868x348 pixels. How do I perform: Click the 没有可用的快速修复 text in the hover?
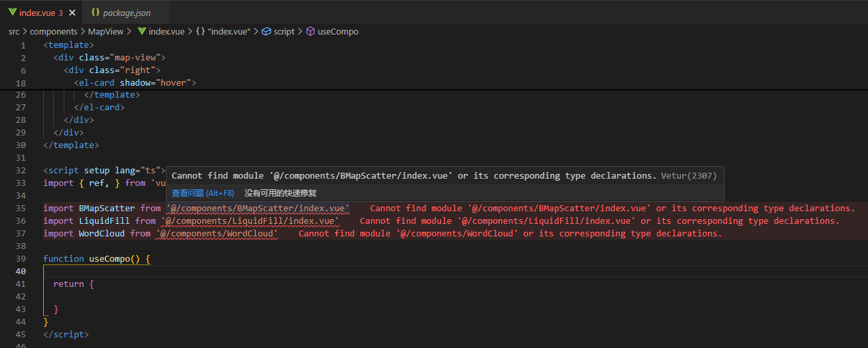tap(280, 193)
